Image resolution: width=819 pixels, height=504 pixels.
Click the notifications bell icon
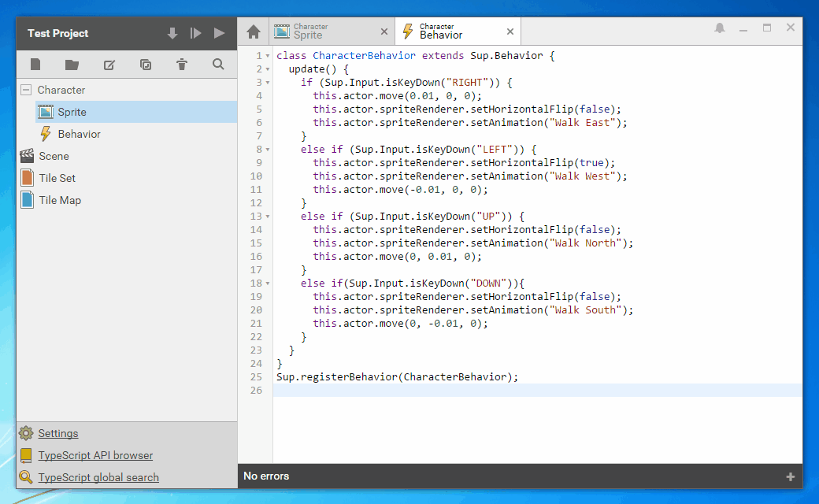tap(720, 28)
